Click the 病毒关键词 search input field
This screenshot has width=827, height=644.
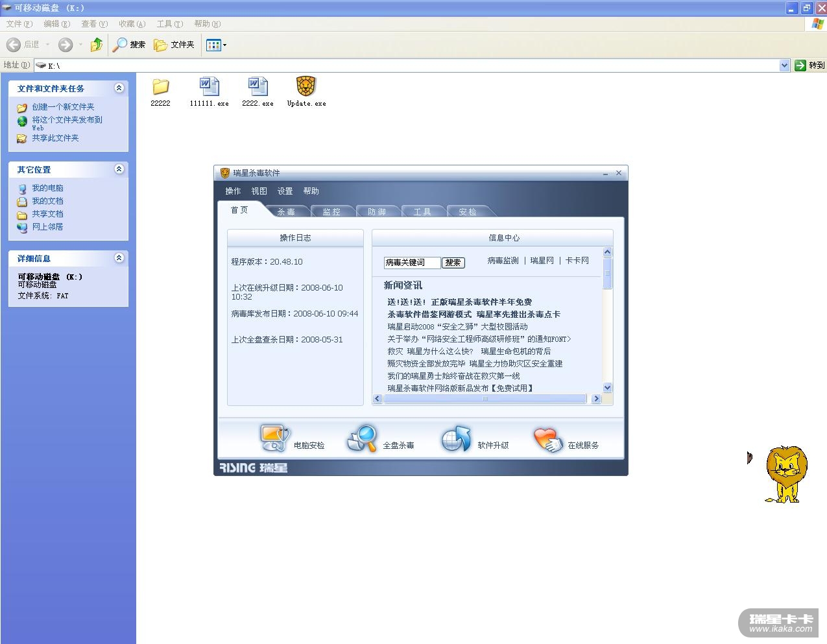click(x=412, y=263)
